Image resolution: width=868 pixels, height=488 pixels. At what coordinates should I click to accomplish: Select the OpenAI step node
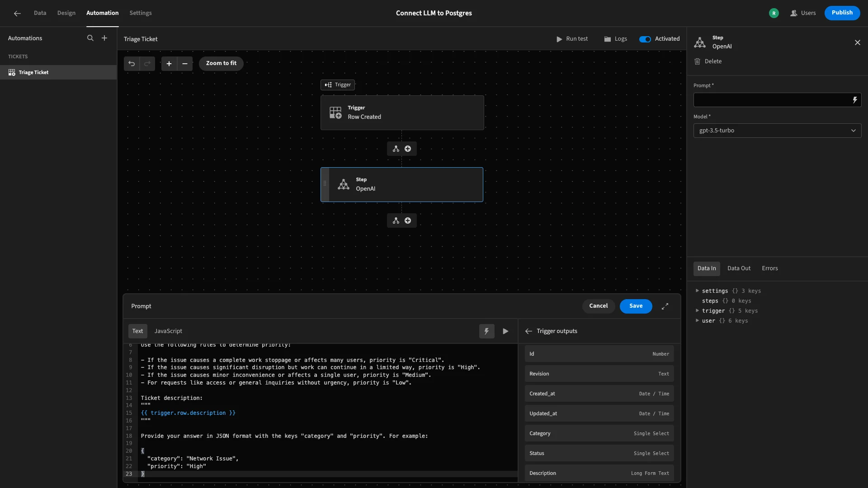402,184
